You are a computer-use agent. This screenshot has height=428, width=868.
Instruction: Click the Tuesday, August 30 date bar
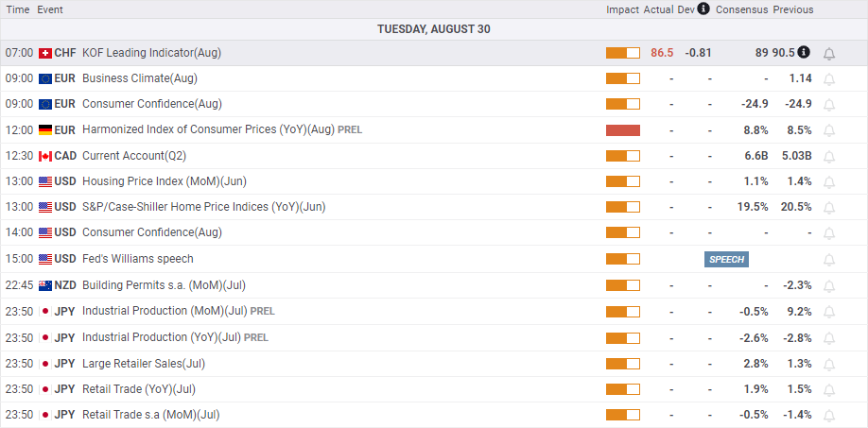coord(434,29)
